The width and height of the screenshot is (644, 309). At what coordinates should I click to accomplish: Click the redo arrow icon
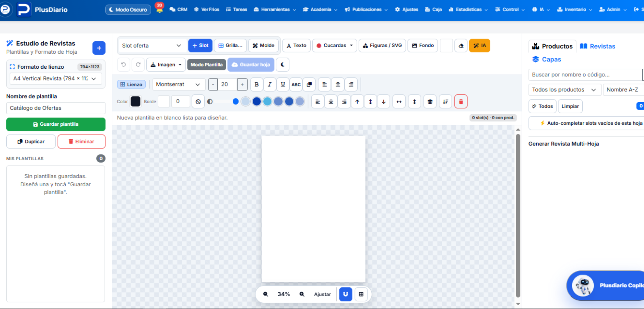point(138,65)
